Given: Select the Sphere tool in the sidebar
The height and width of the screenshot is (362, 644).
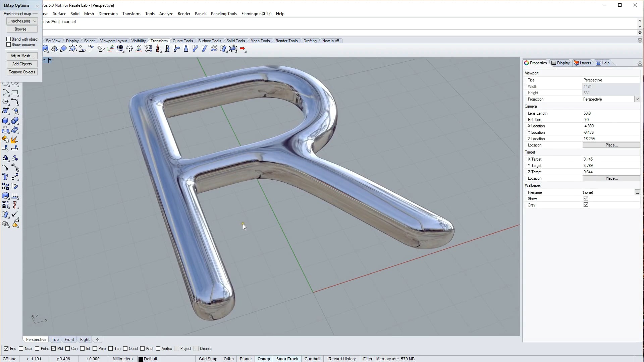Looking at the screenshot, I should (15, 121).
